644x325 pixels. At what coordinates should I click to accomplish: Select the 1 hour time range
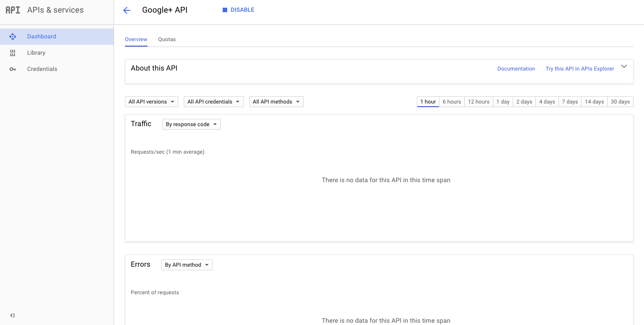click(x=428, y=102)
